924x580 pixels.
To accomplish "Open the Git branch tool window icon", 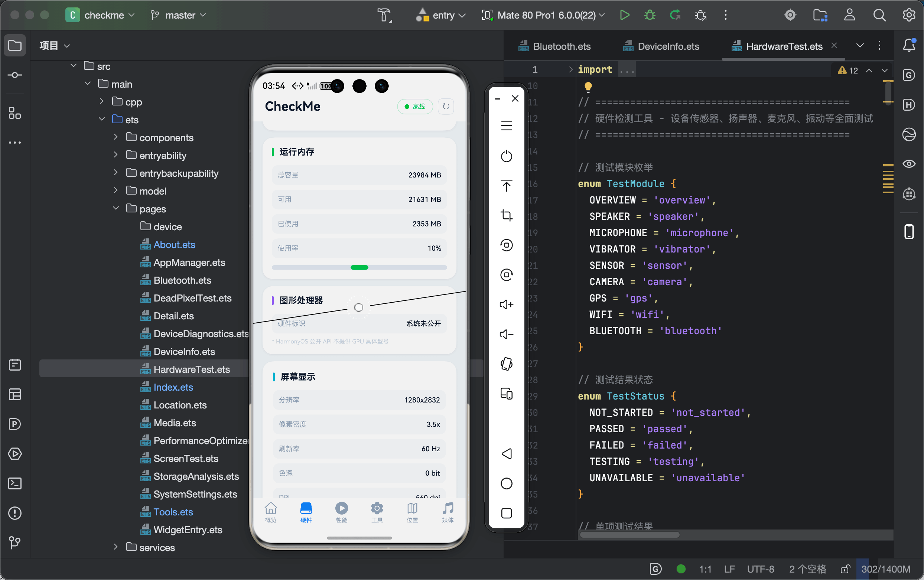I will click(x=14, y=542).
